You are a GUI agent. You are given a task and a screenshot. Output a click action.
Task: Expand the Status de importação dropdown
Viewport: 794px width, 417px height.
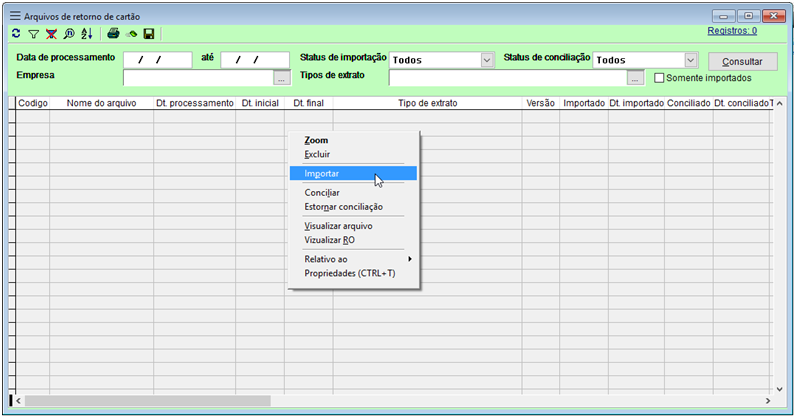pos(487,60)
